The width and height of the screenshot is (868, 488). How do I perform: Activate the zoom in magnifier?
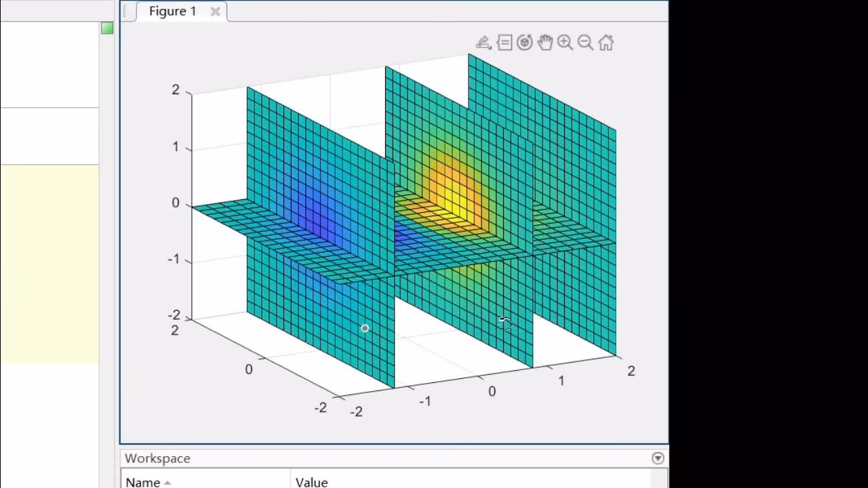pyautogui.click(x=565, y=42)
